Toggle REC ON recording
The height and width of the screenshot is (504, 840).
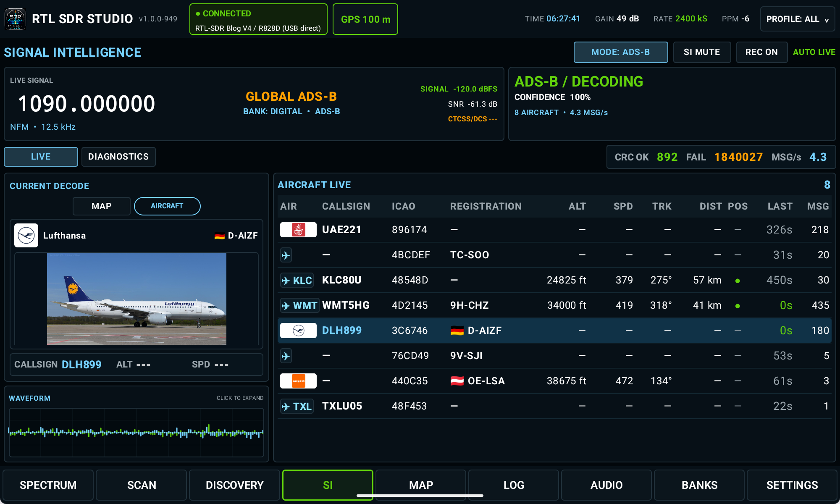pos(761,52)
